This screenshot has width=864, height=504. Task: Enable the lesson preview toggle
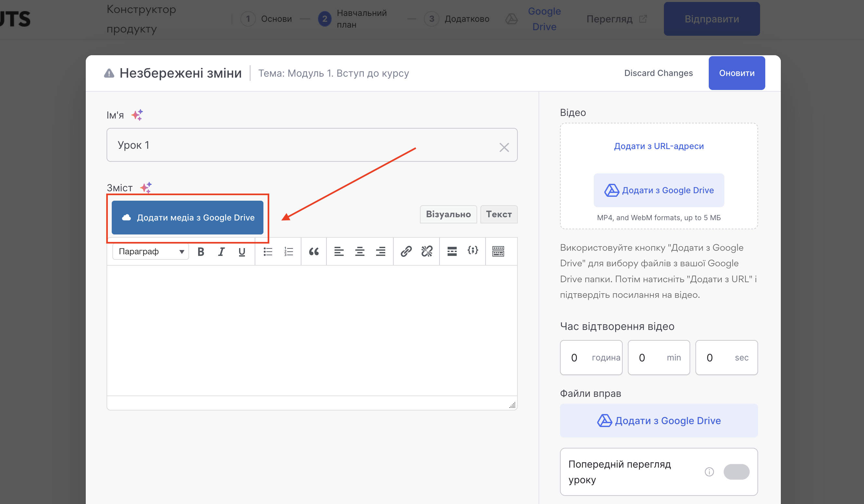(736, 472)
